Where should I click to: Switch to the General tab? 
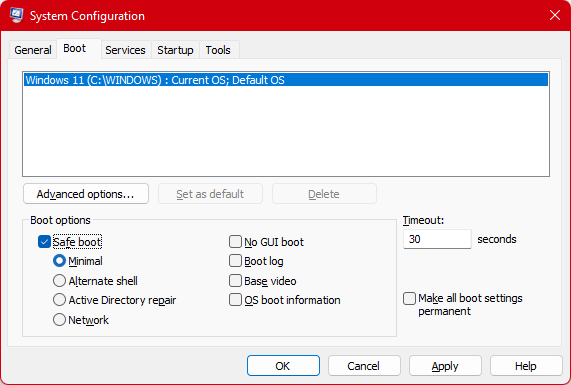point(33,50)
